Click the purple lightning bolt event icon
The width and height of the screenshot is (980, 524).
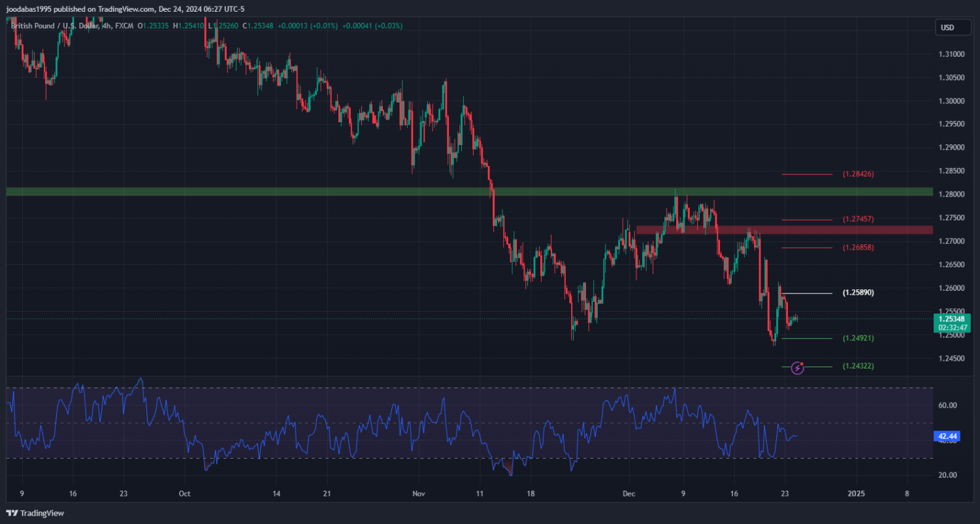(x=797, y=368)
